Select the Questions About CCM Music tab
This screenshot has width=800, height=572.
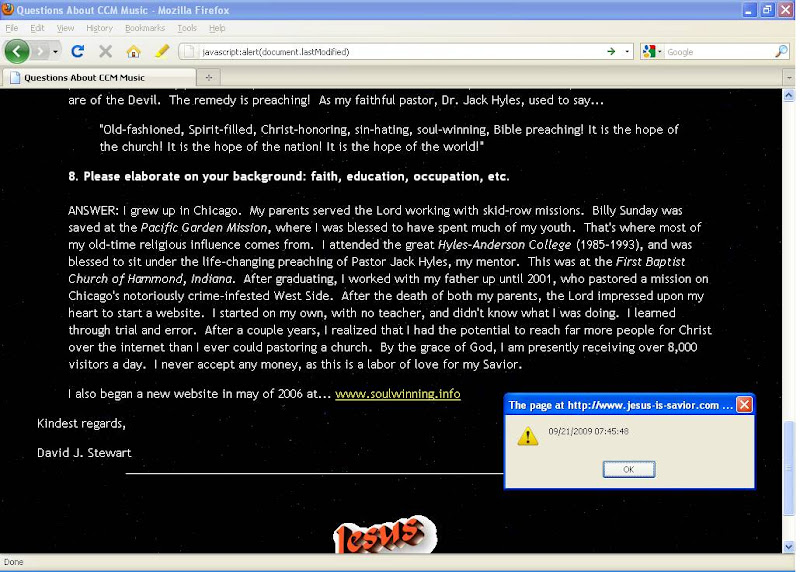click(99, 78)
